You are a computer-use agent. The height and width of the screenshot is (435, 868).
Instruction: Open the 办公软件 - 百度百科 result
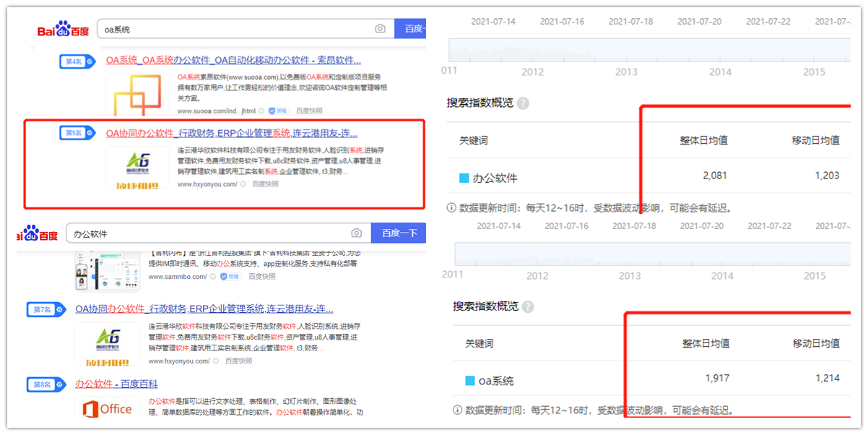pos(116,384)
